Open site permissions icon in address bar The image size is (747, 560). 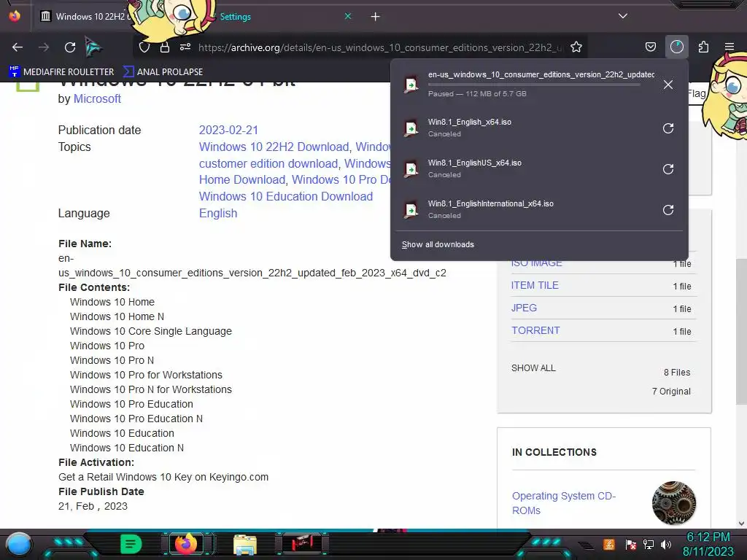185,47
